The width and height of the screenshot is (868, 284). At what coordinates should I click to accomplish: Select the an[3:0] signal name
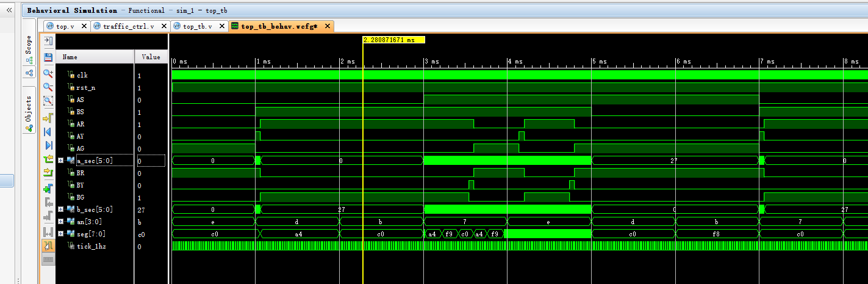(90, 222)
